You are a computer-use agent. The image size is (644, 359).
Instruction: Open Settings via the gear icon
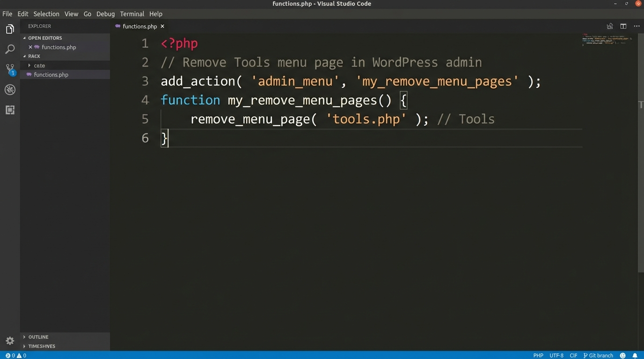pyautogui.click(x=10, y=341)
